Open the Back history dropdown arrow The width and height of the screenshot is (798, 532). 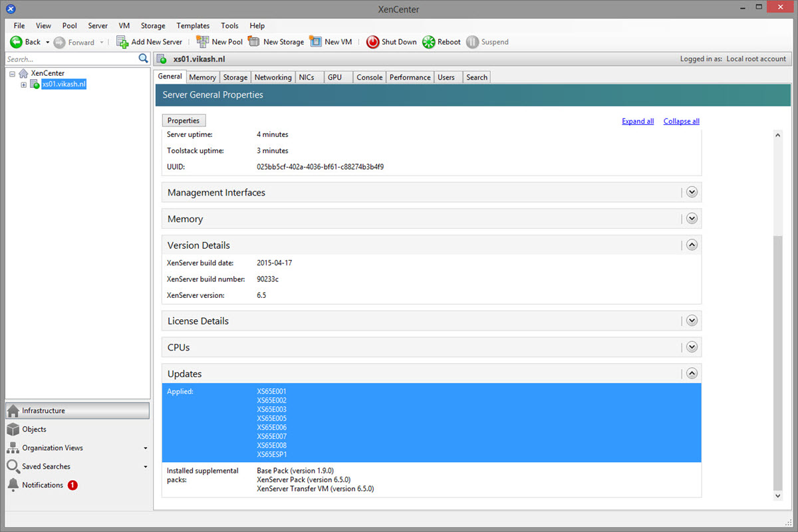(47, 43)
